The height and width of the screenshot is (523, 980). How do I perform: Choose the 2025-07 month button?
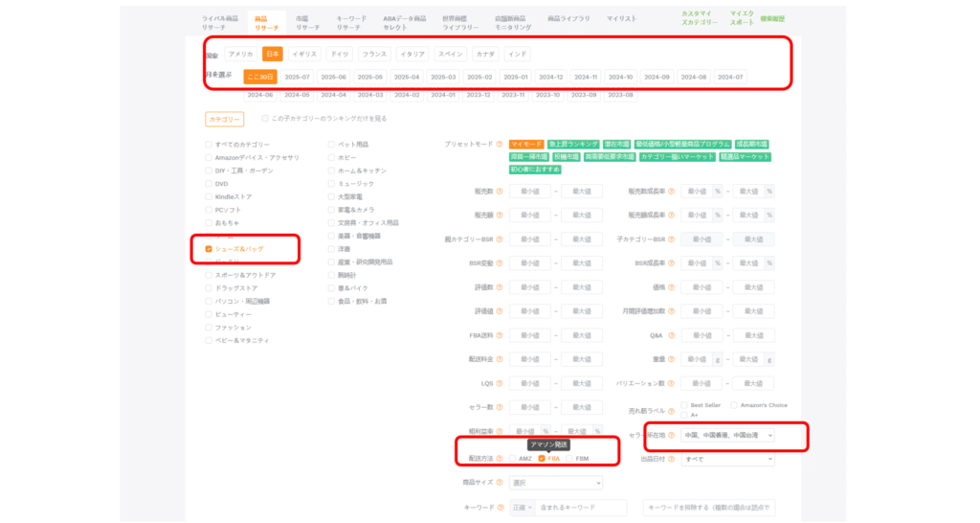[297, 77]
